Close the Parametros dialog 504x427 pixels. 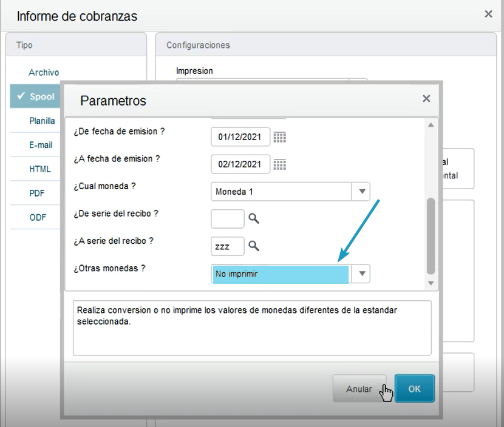[426, 99]
